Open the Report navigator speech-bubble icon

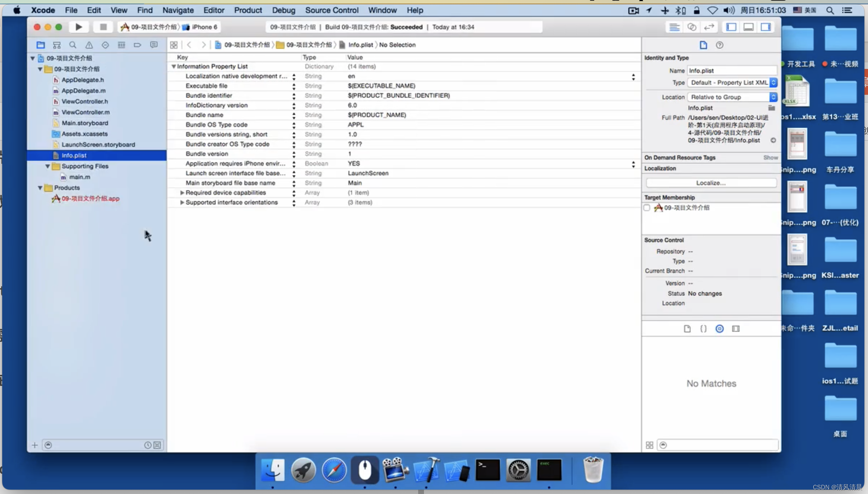(154, 45)
